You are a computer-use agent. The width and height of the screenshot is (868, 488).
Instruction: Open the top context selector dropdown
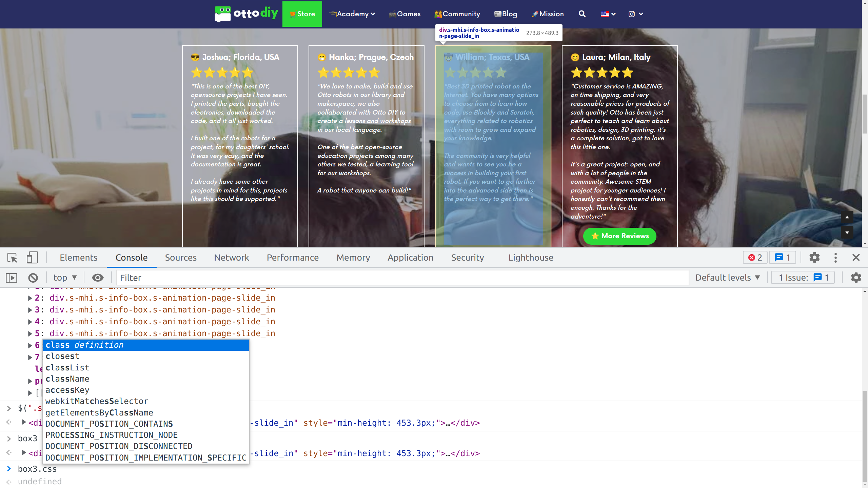pos(65,278)
